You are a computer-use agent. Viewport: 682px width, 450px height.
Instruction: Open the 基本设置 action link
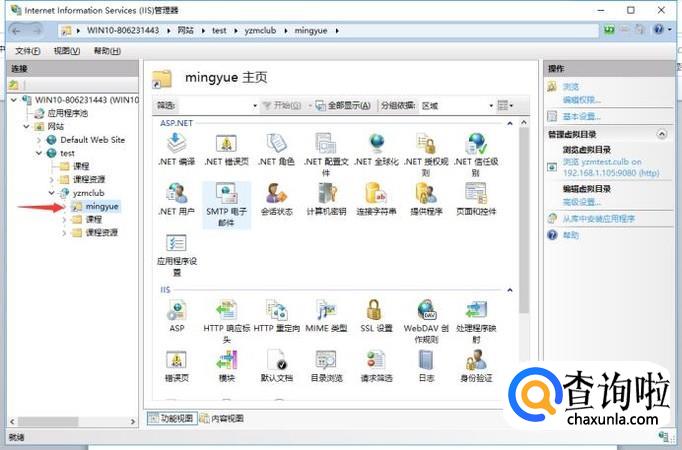582,117
